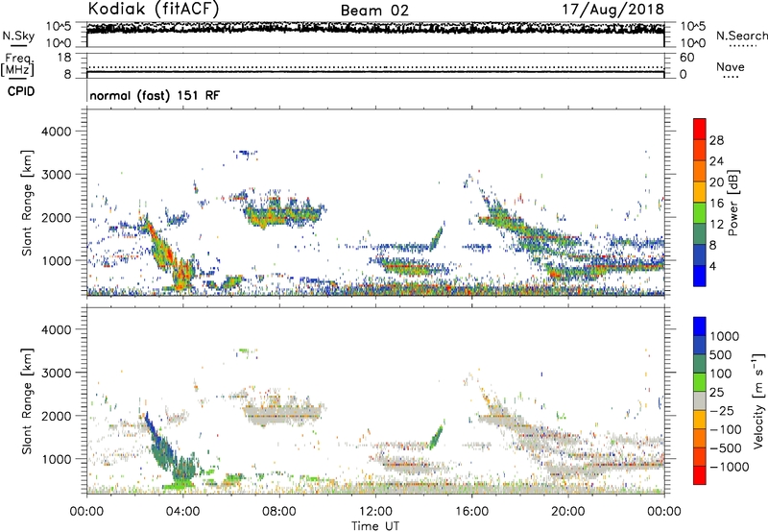Click Velocity colorbar tick value 1000
The image size is (768, 532).
coord(725,336)
